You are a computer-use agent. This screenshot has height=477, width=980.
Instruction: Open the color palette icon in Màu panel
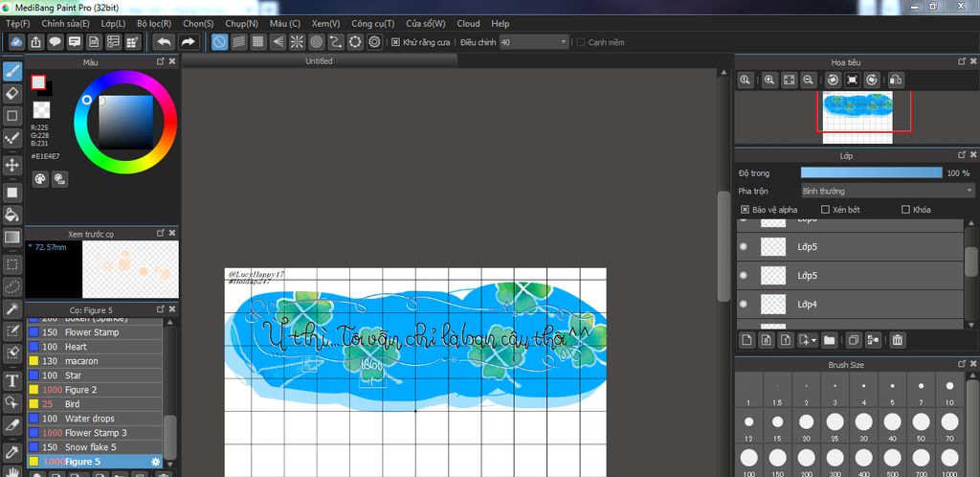(40, 179)
